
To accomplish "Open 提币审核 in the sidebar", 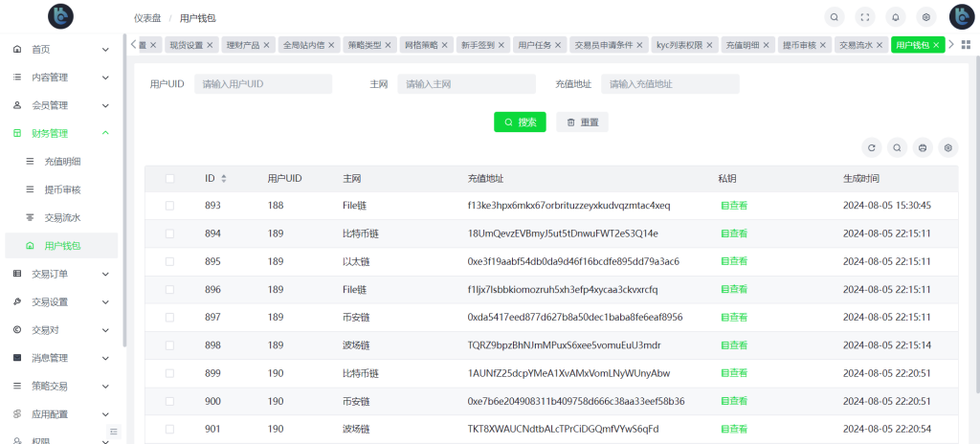I will point(62,189).
